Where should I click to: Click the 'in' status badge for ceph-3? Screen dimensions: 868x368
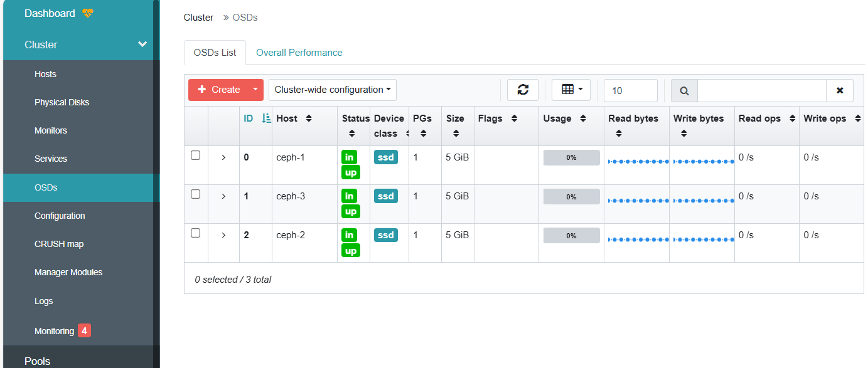[x=349, y=196]
